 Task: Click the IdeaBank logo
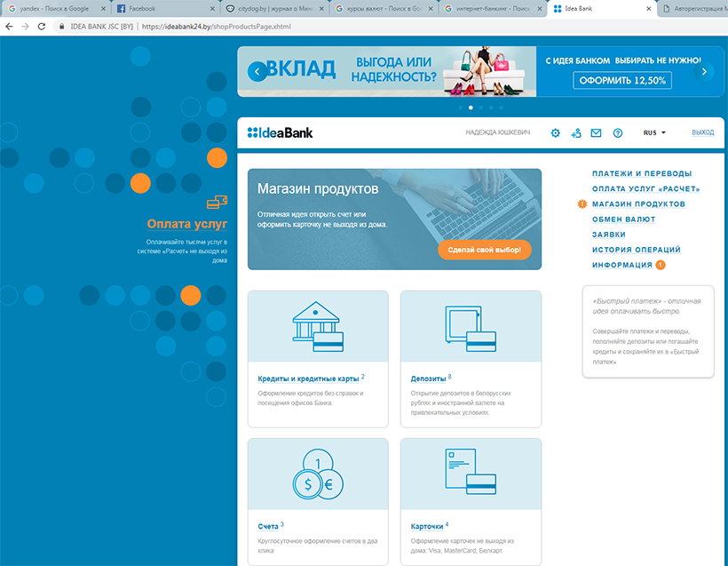tap(281, 133)
